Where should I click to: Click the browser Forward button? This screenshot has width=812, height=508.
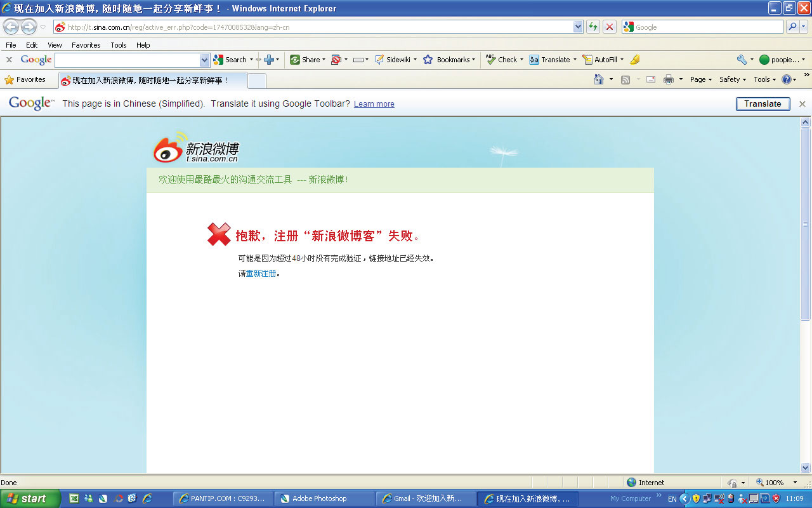[x=29, y=27]
